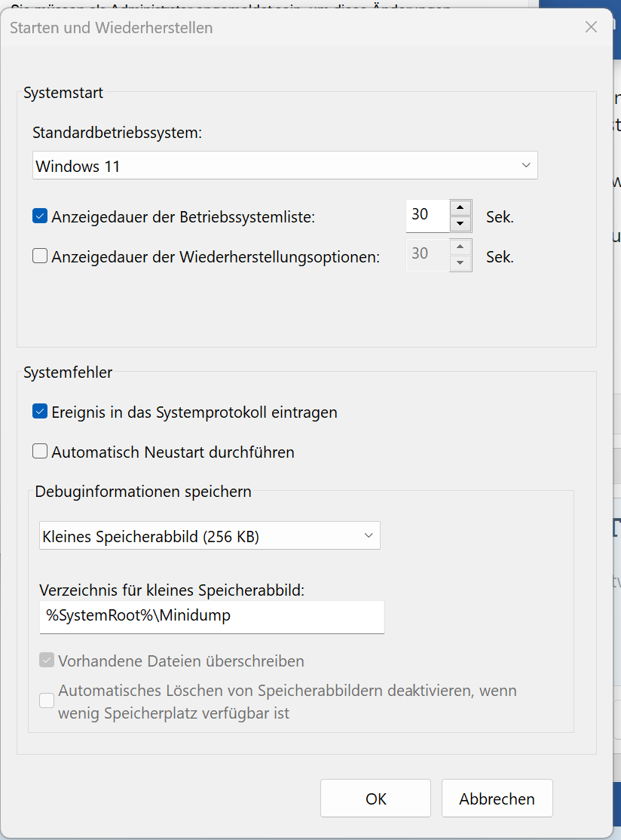Click the Betriebssystemliste seconds input field
Screen dimensions: 621x840
tap(427, 216)
